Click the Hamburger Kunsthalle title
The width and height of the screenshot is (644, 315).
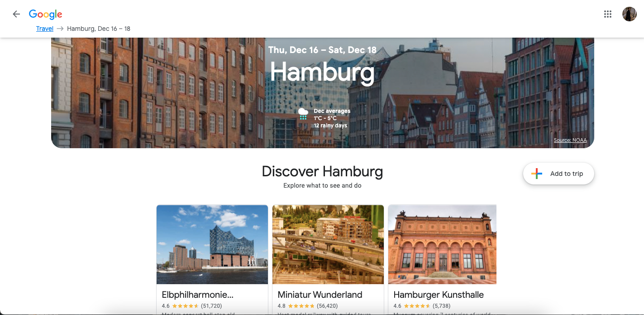[439, 295]
